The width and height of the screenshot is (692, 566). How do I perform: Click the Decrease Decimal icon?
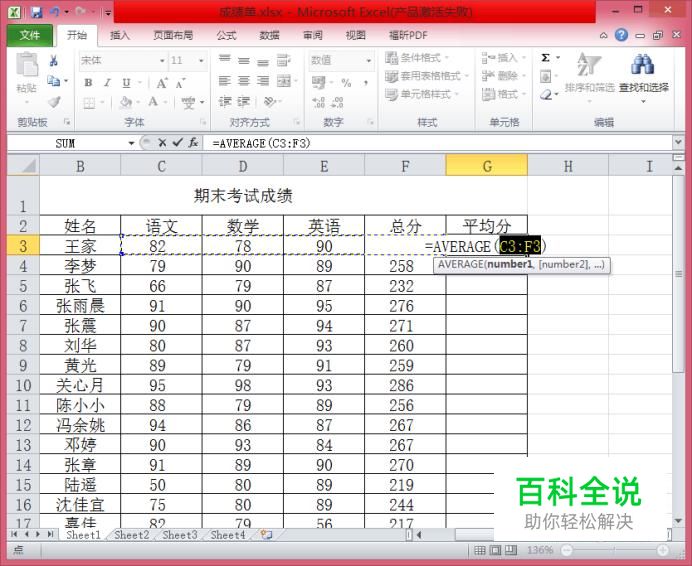(338, 102)
